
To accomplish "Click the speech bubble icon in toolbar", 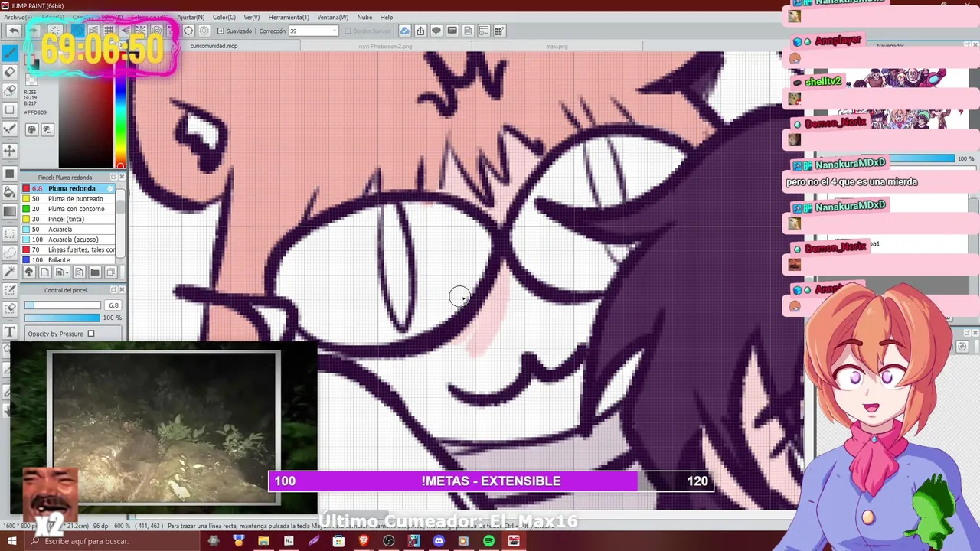I will point(436,31).
